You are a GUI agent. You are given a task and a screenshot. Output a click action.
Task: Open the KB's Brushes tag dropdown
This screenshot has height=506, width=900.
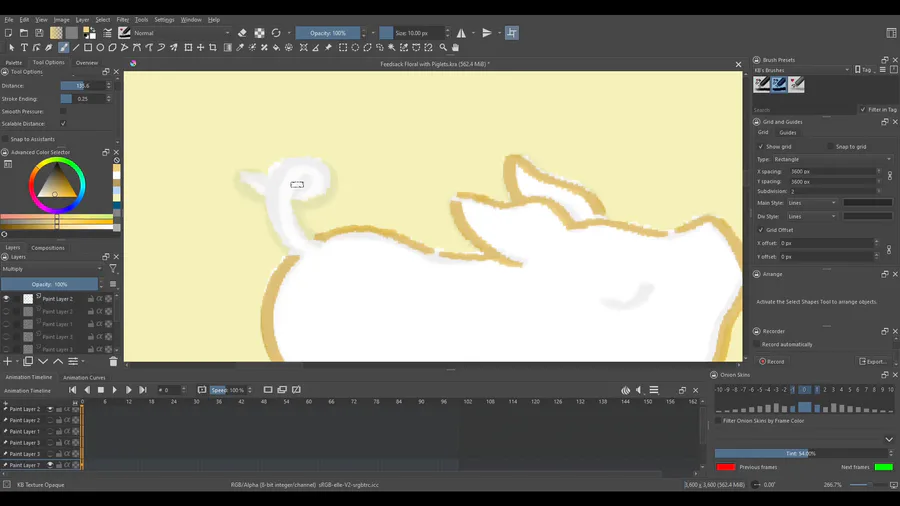[802, 70]
